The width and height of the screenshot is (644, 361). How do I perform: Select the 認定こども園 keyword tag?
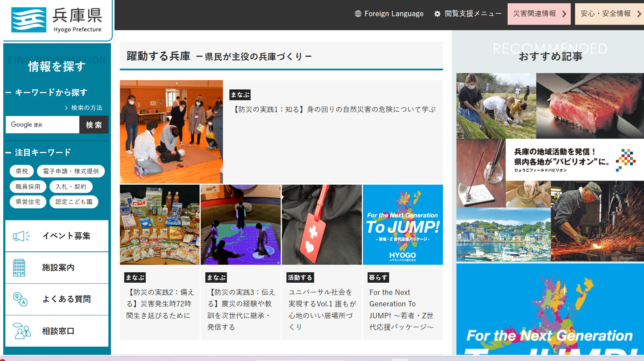pyautogui.click(x=74, y=202)
